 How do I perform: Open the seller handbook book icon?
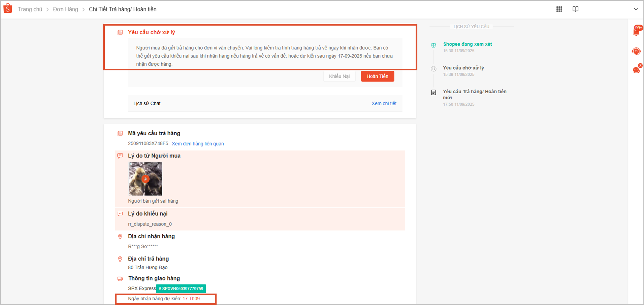click(x=575, y=9)
